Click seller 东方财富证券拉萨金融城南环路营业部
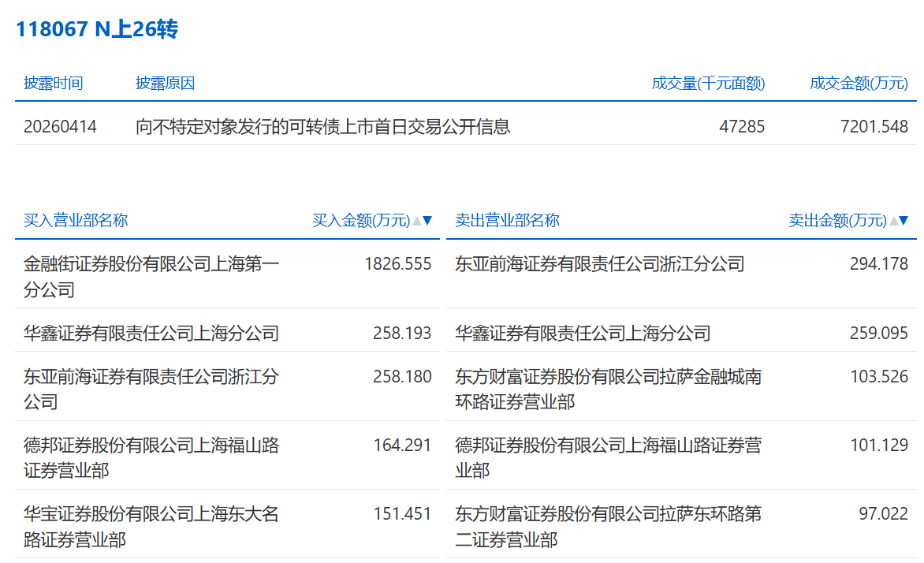The height and width of the screenshot is (563, 924). pyautogui.click(x=608, y=390)
